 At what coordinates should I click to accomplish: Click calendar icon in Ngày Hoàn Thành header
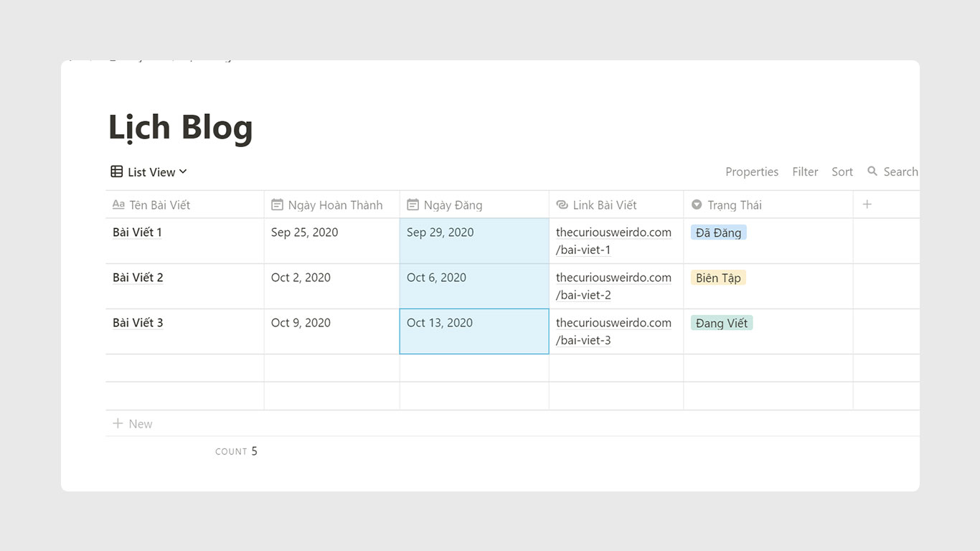[x=277, y=205]
